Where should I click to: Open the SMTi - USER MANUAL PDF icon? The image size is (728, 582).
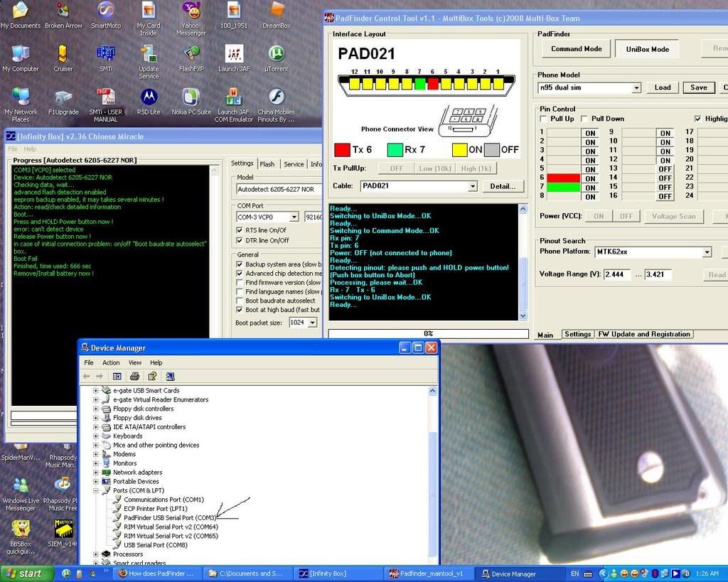click(x=106, y=105)
